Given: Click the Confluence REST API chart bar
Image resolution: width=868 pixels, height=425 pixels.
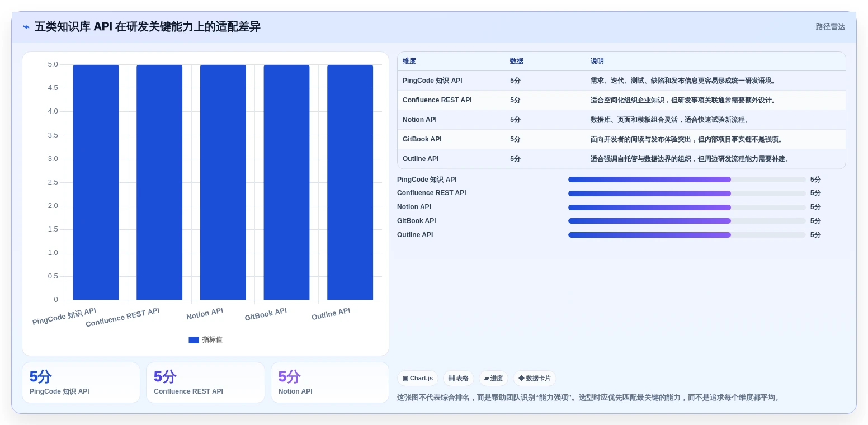Looking at the screenshot, I should pos(159,182).
